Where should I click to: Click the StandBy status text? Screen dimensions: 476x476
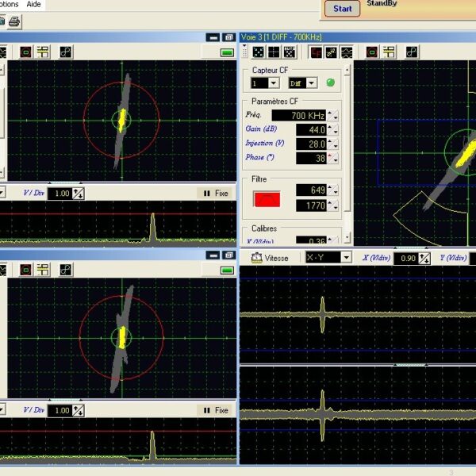click(x=382, y=3)
